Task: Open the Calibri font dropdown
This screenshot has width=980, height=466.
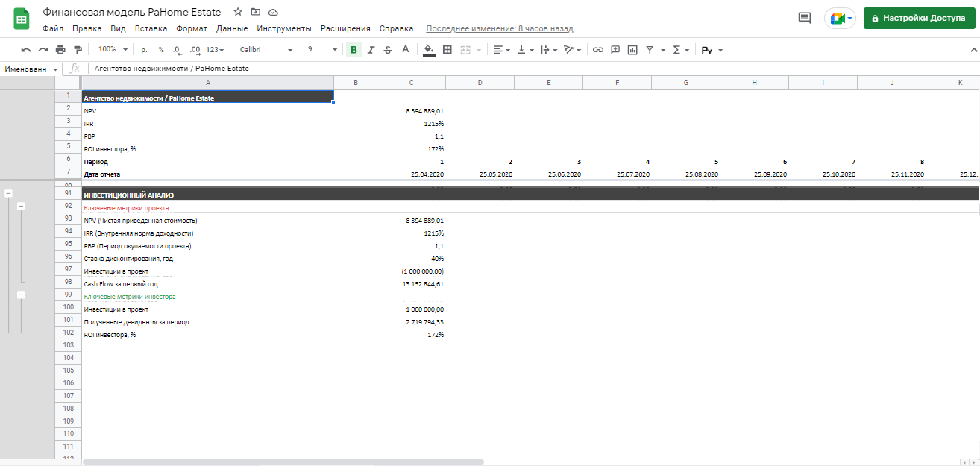Action: point(266,50)
